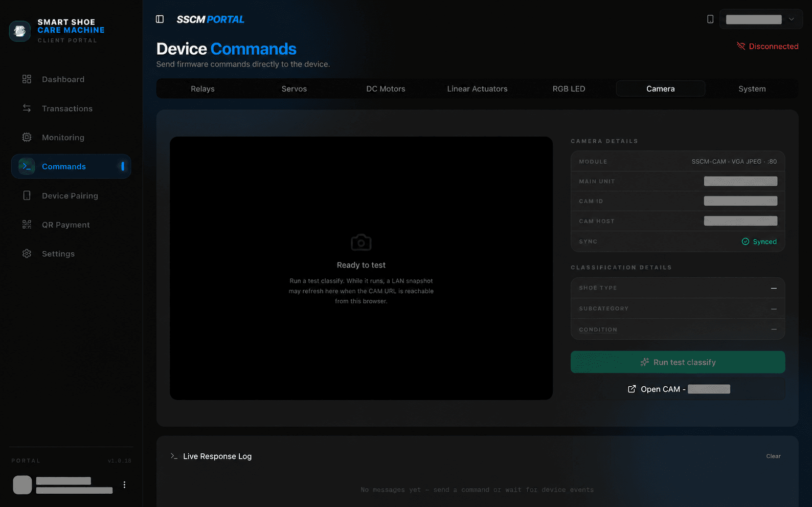Image resolution: width=812 pixels, height=507 pixels.
Task: Click the camera icon in preview area
Action: point(361,243)
